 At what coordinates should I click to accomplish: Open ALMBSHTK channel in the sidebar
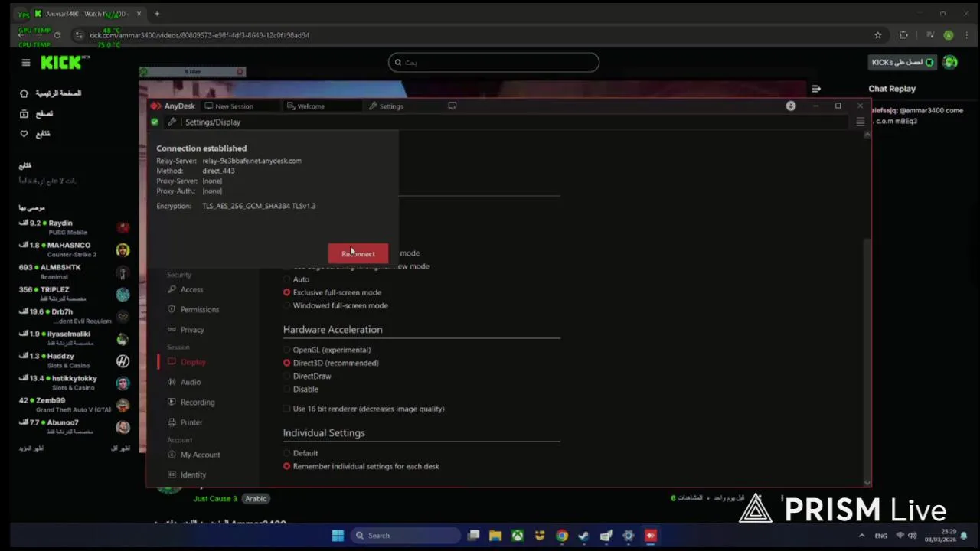[x=74, y=272]
